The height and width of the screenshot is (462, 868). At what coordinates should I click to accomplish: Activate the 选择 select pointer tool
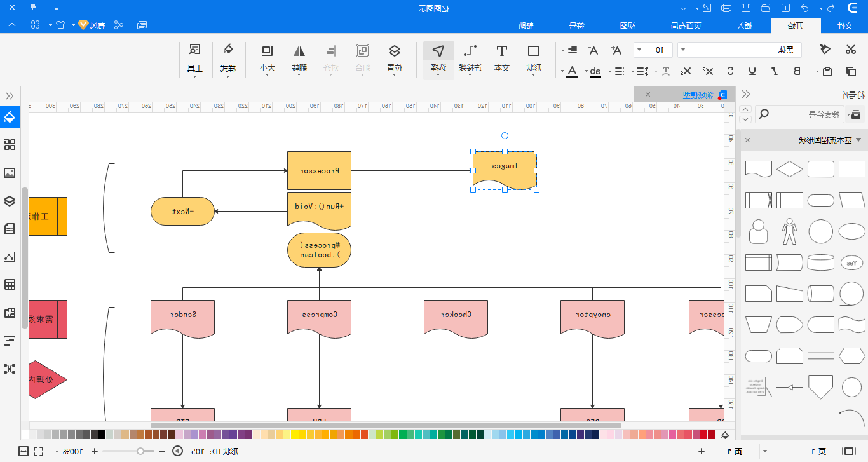coord(438,59)
